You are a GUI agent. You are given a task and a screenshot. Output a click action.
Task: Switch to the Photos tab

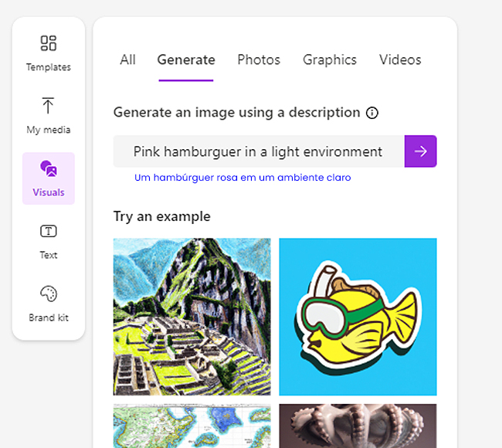[259, 60]
